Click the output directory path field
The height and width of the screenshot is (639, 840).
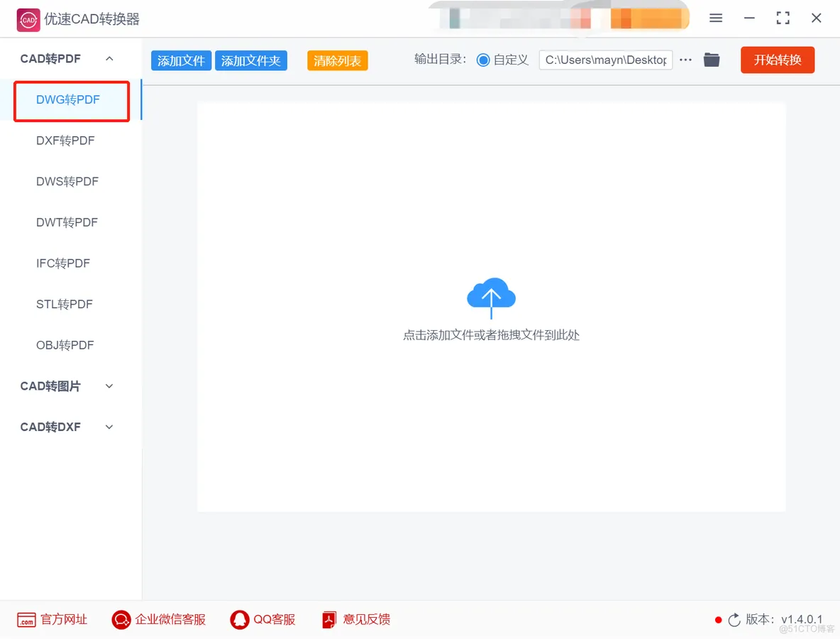click(x=606, y=60)
